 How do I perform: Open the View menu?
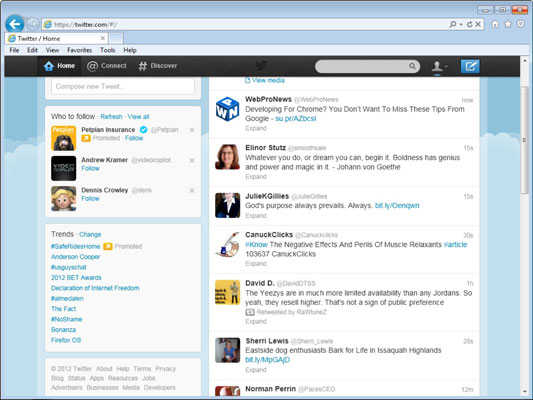pyautogui.click(x=52, y=50)
